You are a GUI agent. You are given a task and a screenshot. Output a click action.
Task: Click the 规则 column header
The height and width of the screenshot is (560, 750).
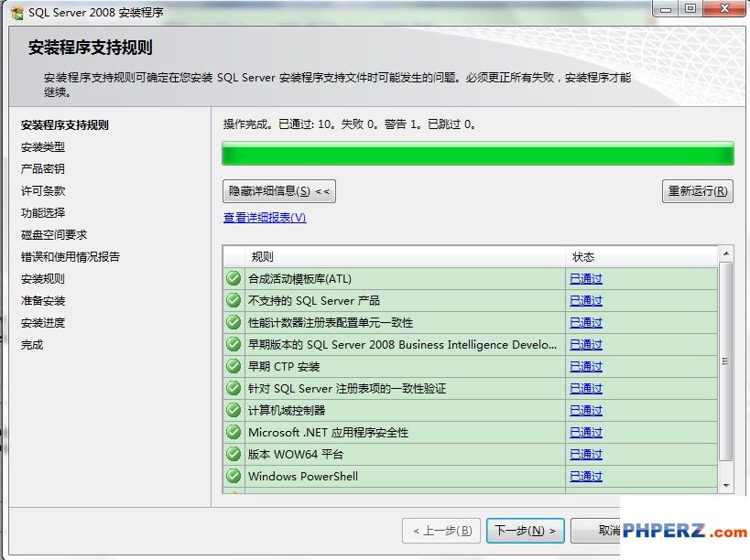(405, 257)
